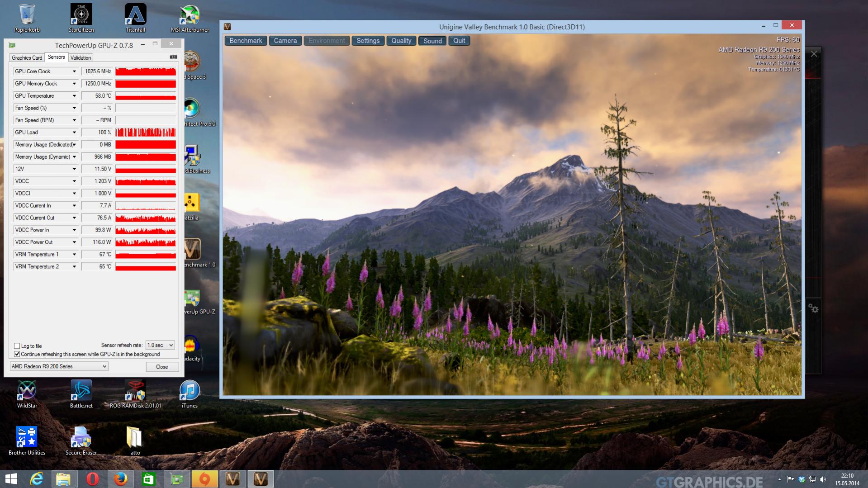Uncheck Continue refreshing in background checkbox

click(17, 354)
